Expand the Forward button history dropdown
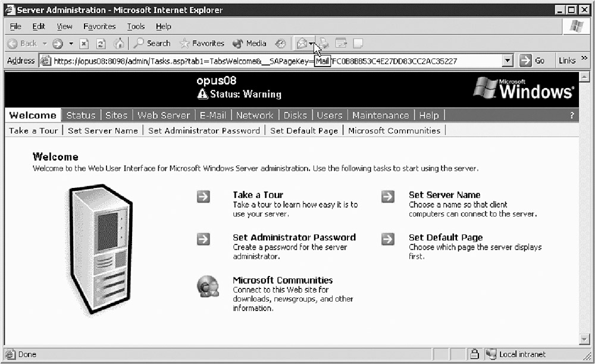The width and height of the screenshot is (595, 364). coord(71,43)
